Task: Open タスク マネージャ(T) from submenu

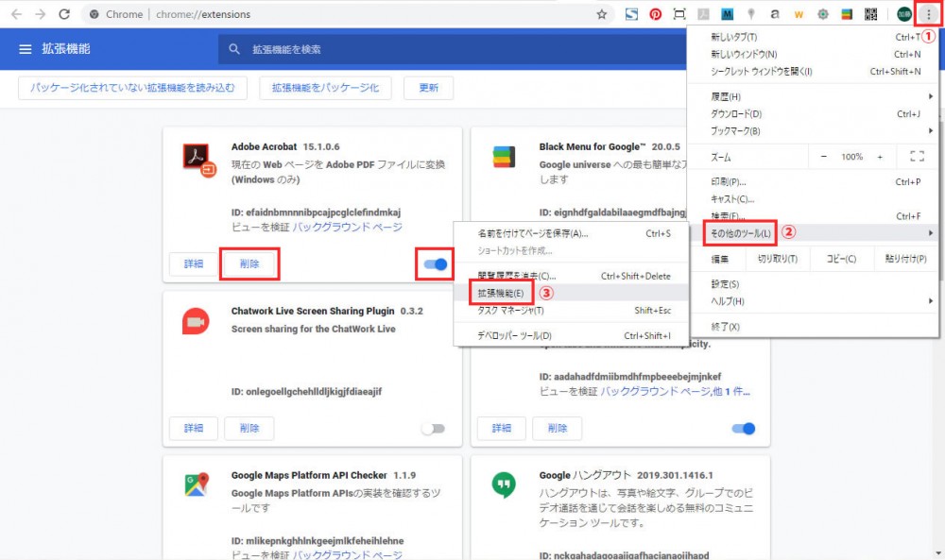Action: [572, 311]
